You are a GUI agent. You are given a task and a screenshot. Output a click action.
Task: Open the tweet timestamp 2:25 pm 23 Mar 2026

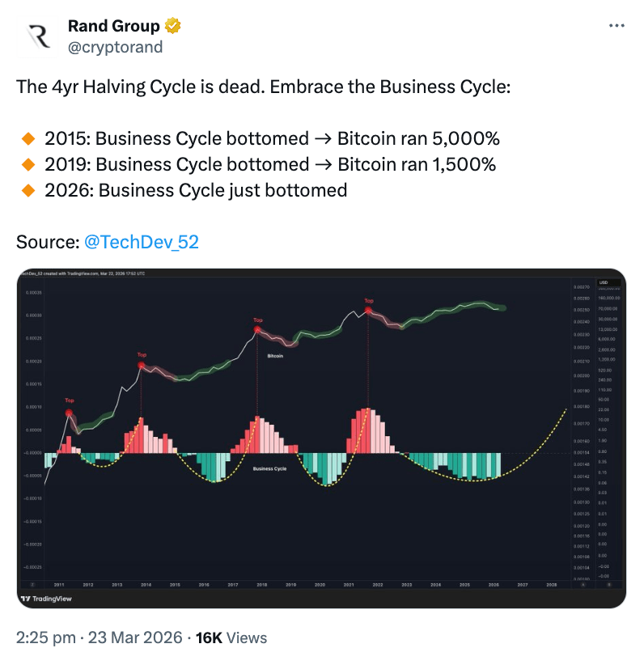coord(100,637)
